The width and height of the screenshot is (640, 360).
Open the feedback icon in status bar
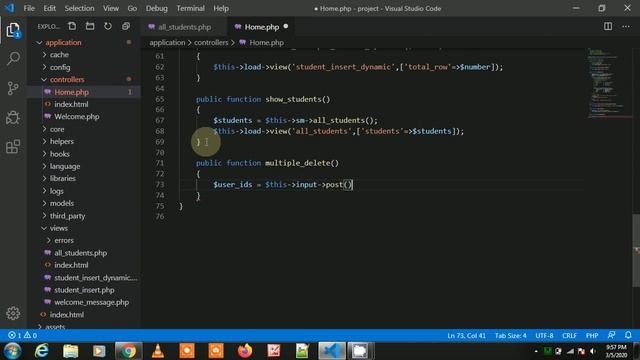611,335
